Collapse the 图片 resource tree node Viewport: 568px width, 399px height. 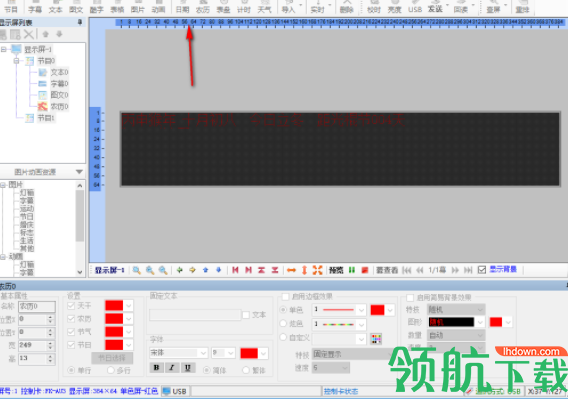pos(3,185)
